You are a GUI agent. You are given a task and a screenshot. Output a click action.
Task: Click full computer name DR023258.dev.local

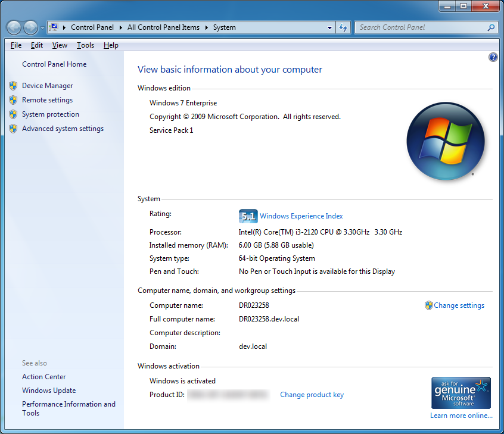click(269, 319)
